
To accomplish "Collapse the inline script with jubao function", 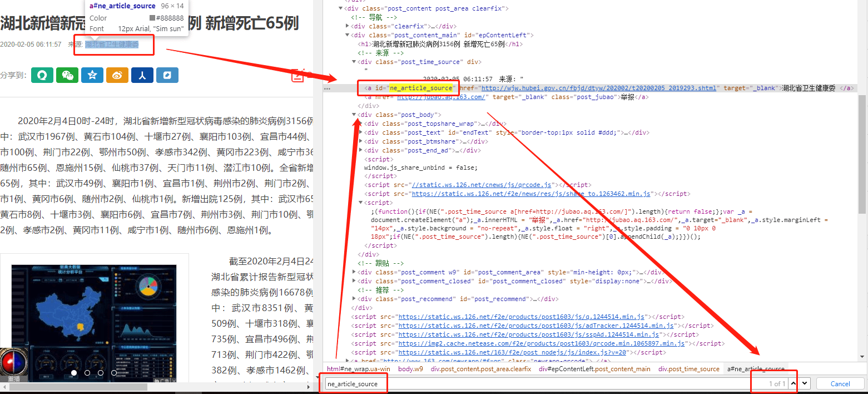I will pyautogui.click(x=361, y=203).
